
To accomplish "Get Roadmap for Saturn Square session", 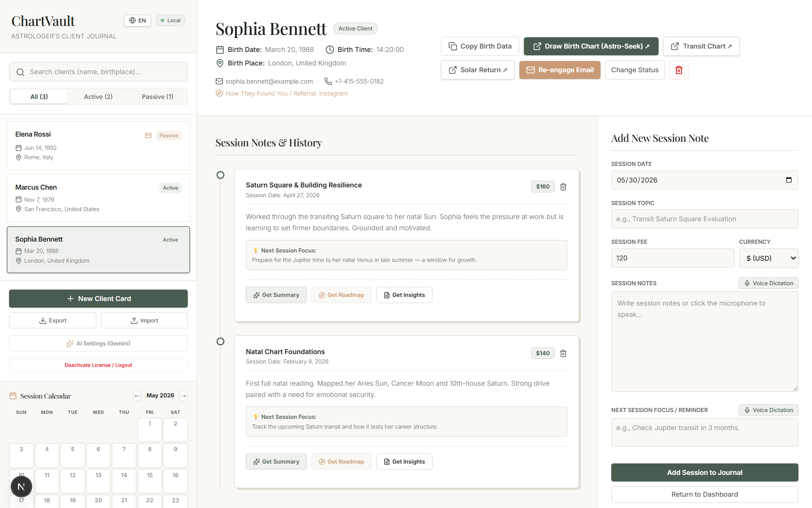I will (x=341, y=295).
